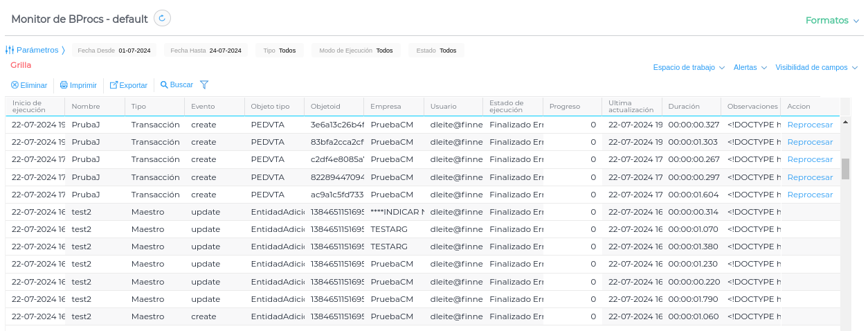The width and height of the screenshot is (868, 331).
Task: Select the Fecha Desde date field
Action: 116,51
